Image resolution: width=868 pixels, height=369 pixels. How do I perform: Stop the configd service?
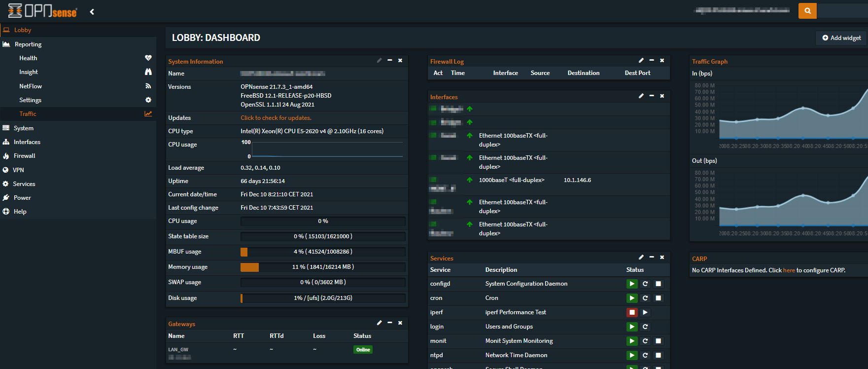658,284
